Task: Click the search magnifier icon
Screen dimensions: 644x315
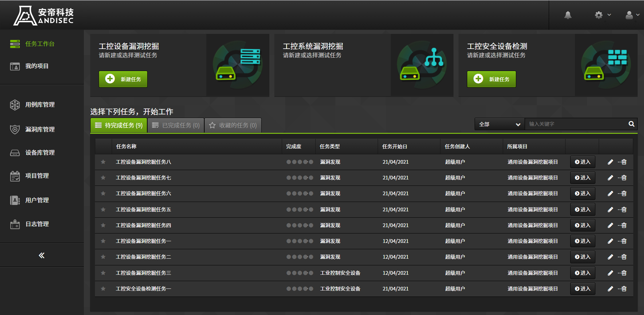Action: 631,124
